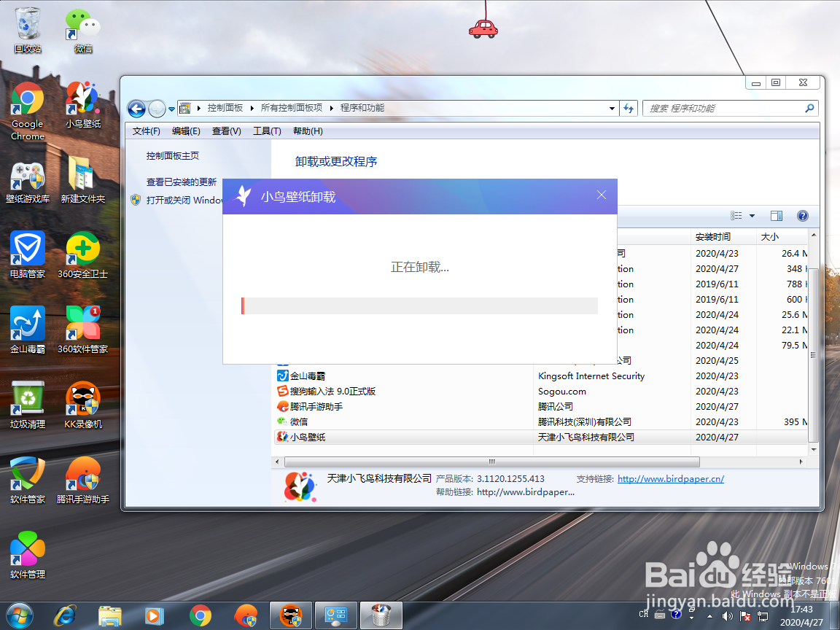The image size is (840, 630).
Task: Sort by the 大小 column header
Action: coord(782,237)
